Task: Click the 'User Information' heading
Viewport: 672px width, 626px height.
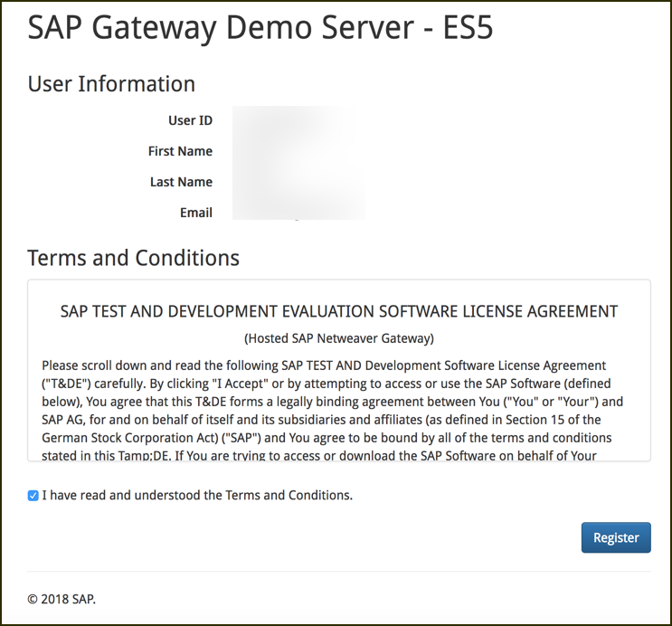Action: pyautogui.click(x=111, y=83)
